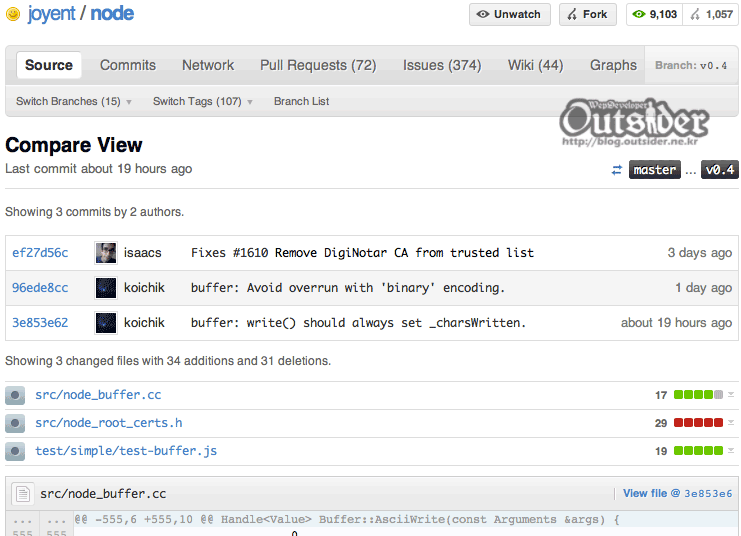Jump to test/simple/test-buffer.js file diff

point(126,451)
